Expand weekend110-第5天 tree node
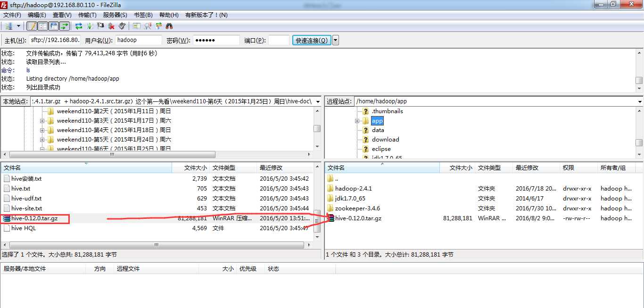 (x=42, y=140)
